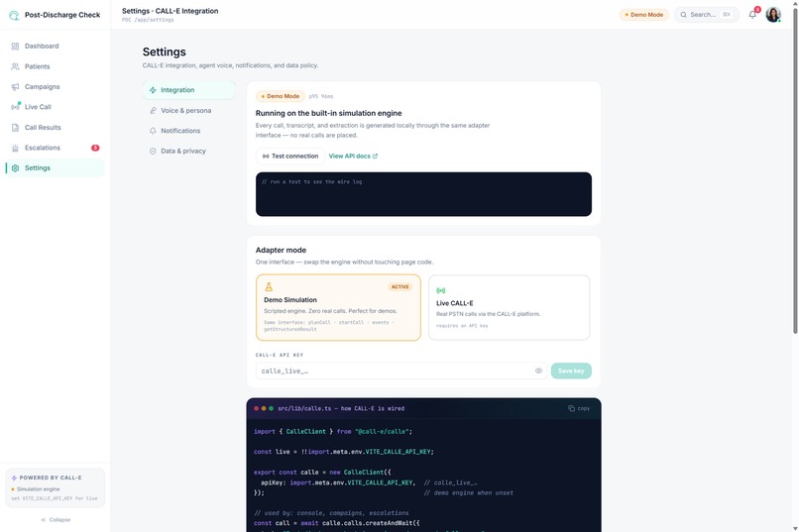Select the Demo Simulation adapter card
Image resolution: width=799 pixels, height=532 pixels.
338,307
